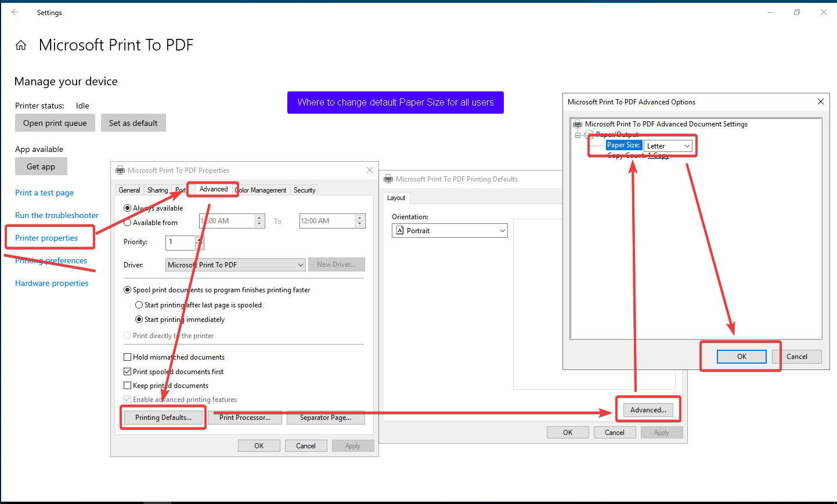Open Settings home icon

tap(21, 45)
